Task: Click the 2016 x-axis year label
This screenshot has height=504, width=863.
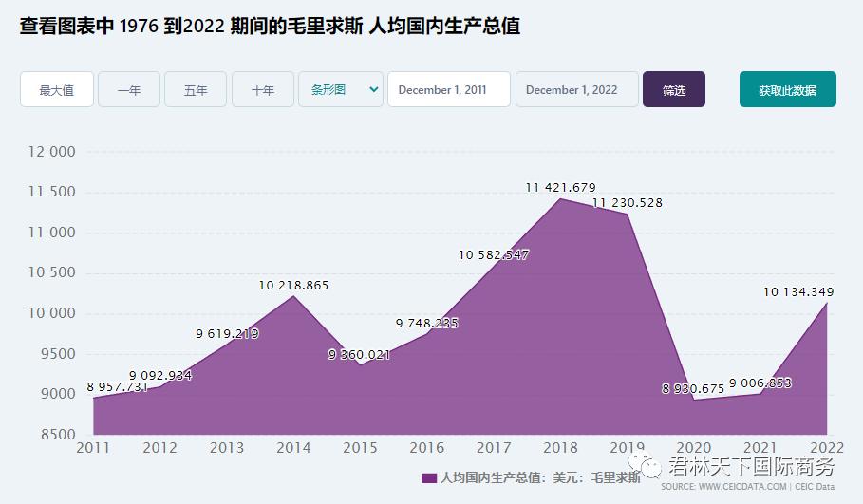Action: click(x=426, y=448)
